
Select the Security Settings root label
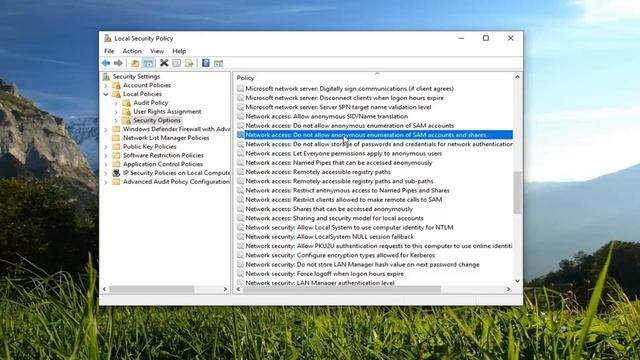pos(136,76)
